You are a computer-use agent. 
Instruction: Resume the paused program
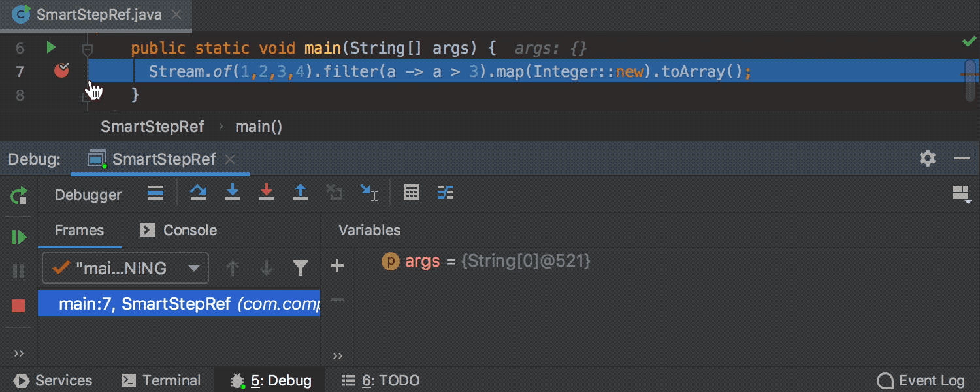pos(18,237)
